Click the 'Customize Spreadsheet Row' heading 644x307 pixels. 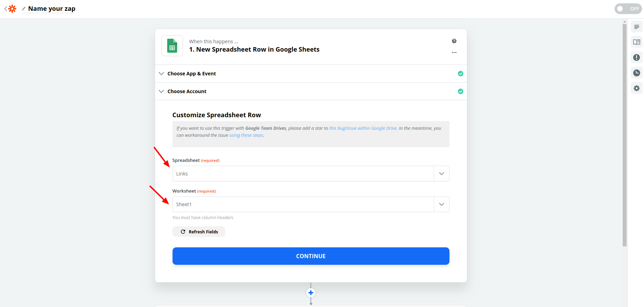[x=217, y=115]
